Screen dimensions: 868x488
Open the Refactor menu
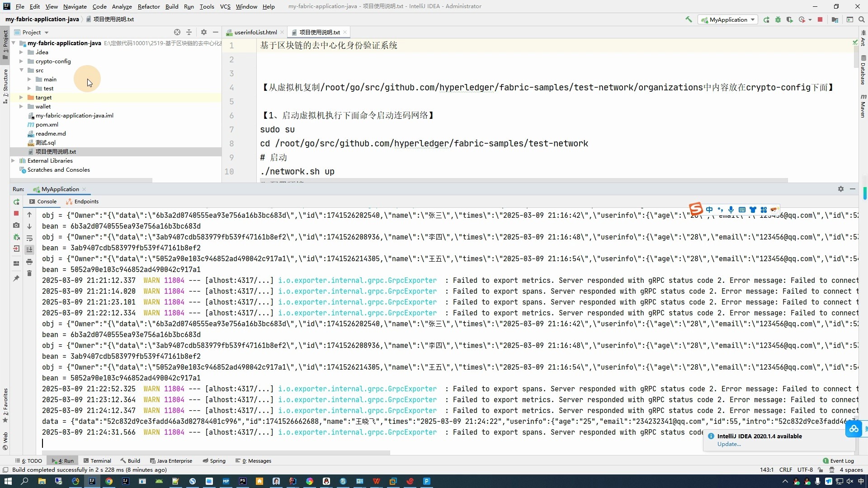click(x=149, y=6)
